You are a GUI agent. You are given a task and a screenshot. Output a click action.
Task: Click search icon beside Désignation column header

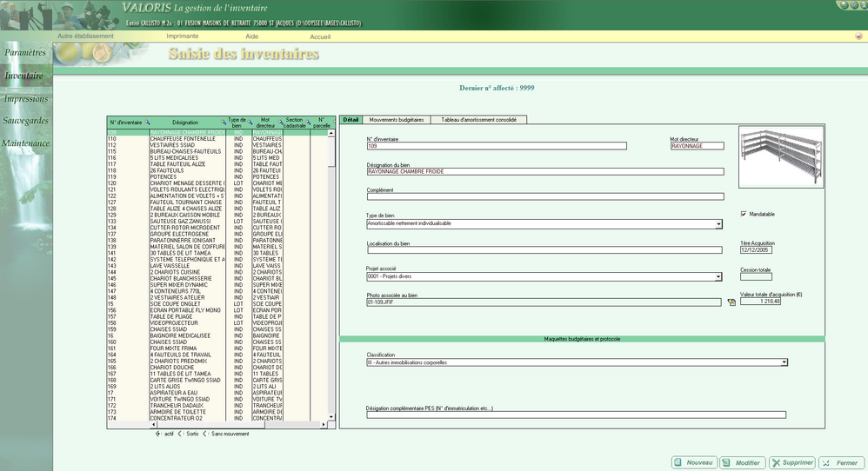[x=224, y=123]
